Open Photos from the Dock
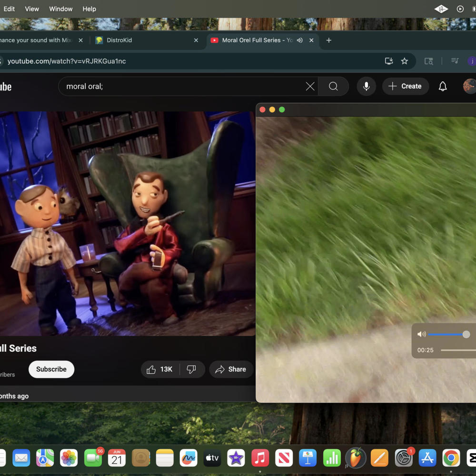Image resolution: width=476 pixels, height=476 pixels. point(69,457)
